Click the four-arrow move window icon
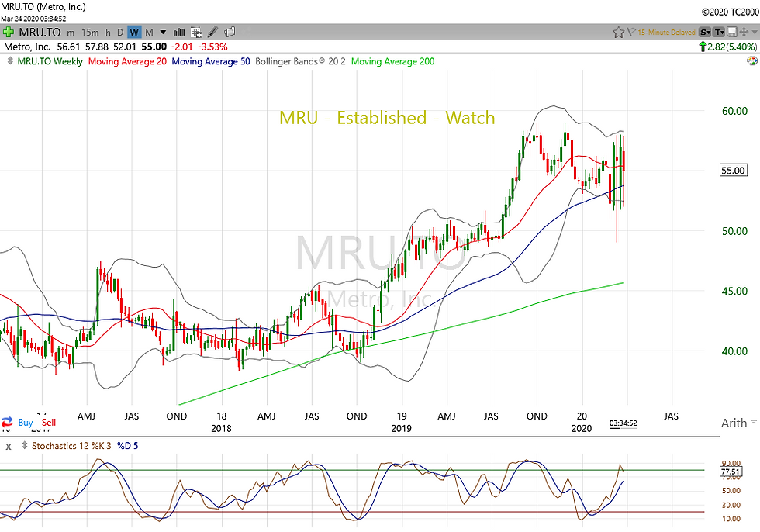Image resolution: width=760 pixels, height=532 pixels. 744,33
